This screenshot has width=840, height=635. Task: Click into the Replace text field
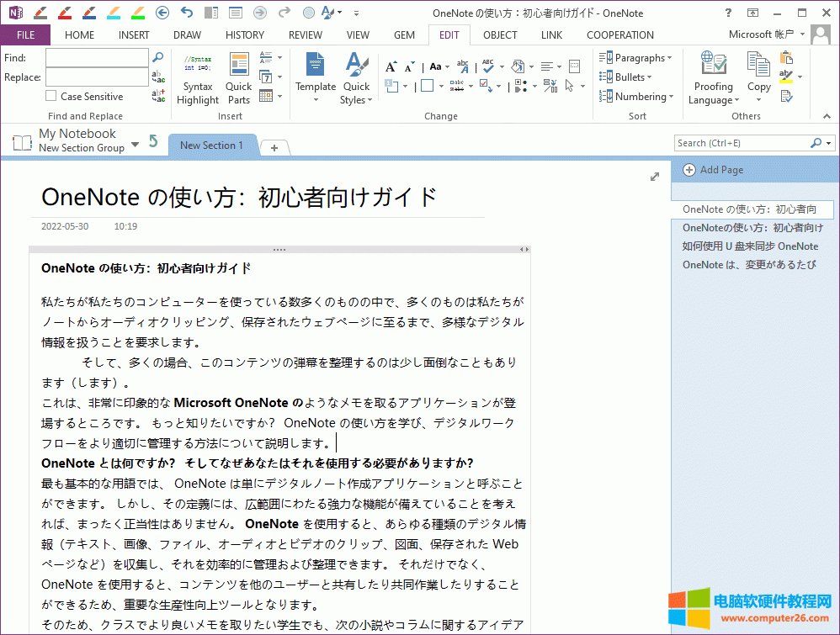[x=96, y=77]
